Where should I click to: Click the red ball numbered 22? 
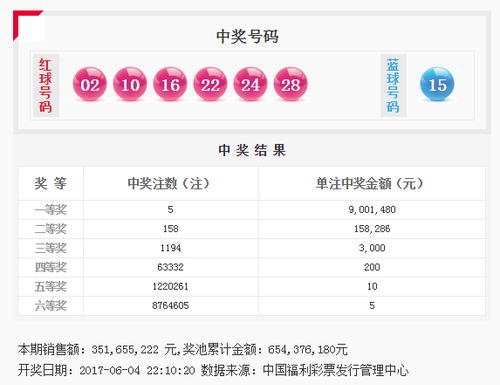tap(210, 84)
